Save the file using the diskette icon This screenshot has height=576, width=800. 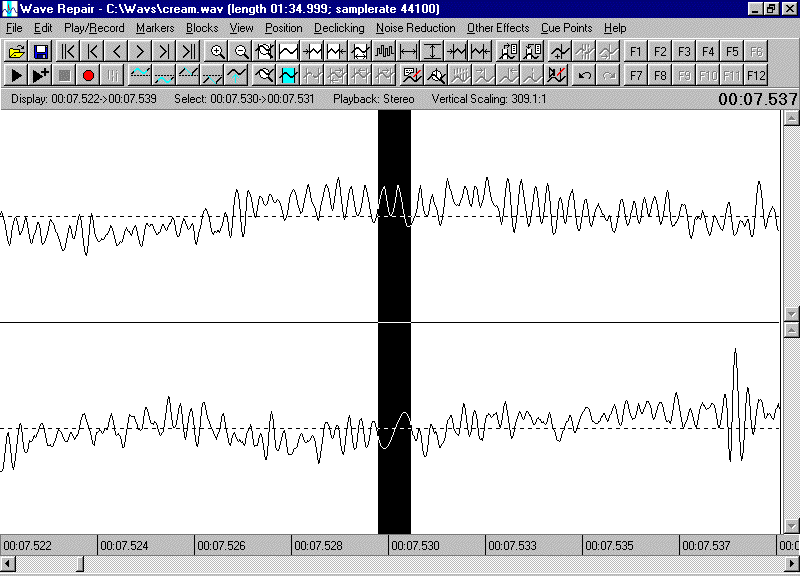pos(39,51)
